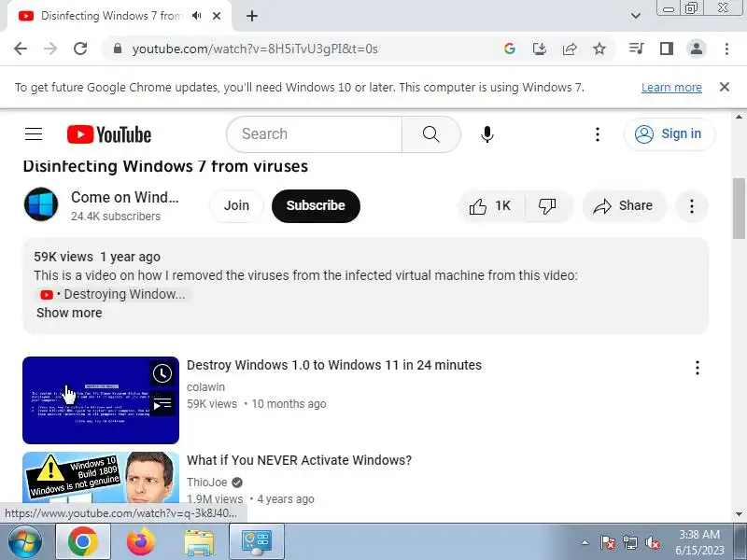Click the YouTube logo
Viewport: 747px width, 560px height.
click(109, 134)
